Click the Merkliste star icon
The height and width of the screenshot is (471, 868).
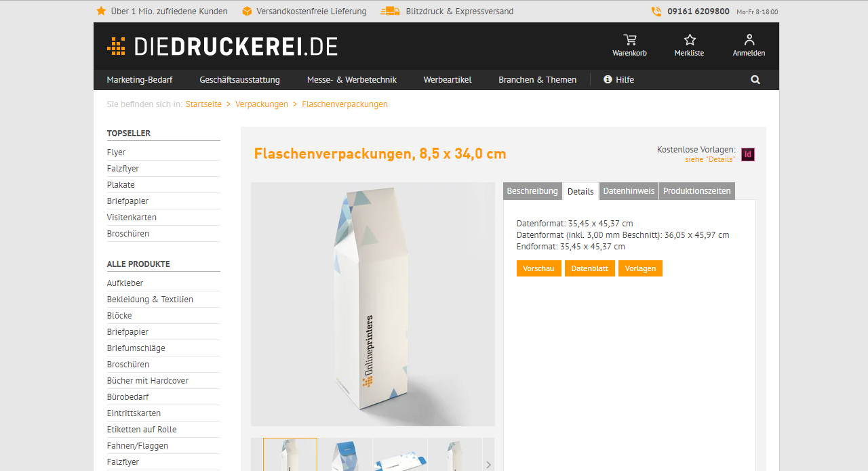(690, 40)
